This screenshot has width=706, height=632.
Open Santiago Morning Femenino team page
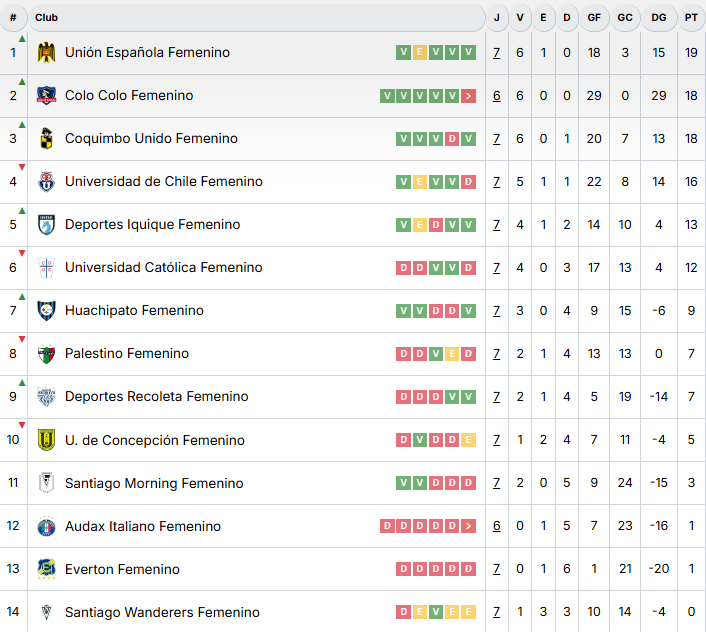[x=154, y=483]
